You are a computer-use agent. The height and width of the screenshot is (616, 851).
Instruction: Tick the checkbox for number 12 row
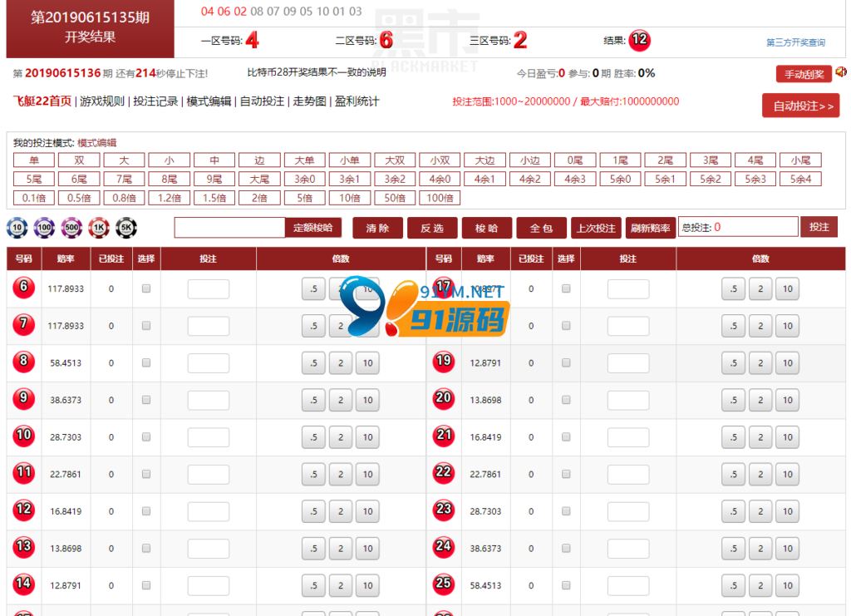tap(146, 511)
